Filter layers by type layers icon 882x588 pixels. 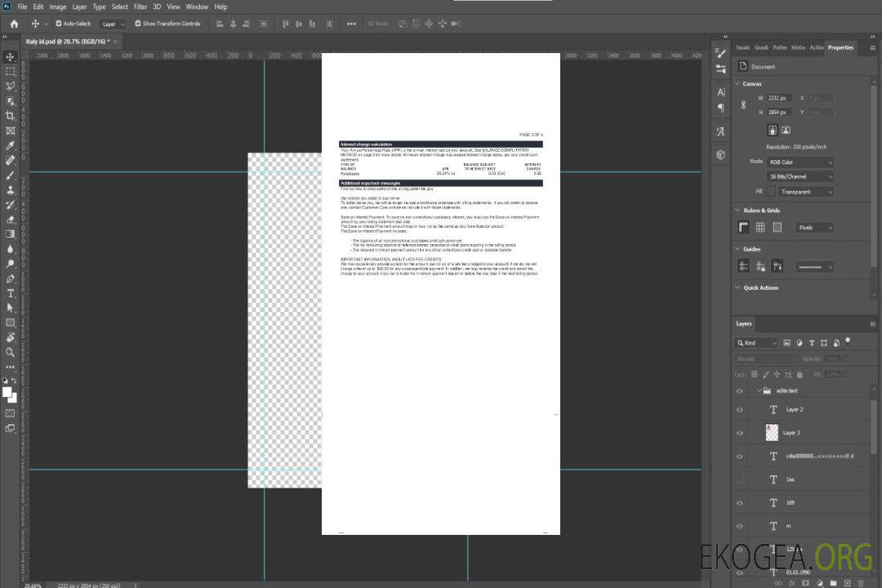click(x=812, y=343)
